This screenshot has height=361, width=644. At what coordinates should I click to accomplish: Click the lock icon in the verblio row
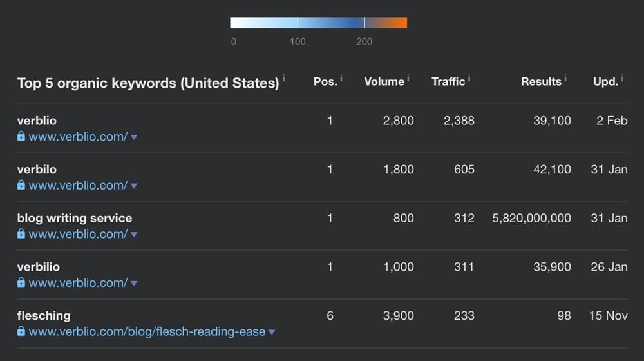(x=21, y=137)
